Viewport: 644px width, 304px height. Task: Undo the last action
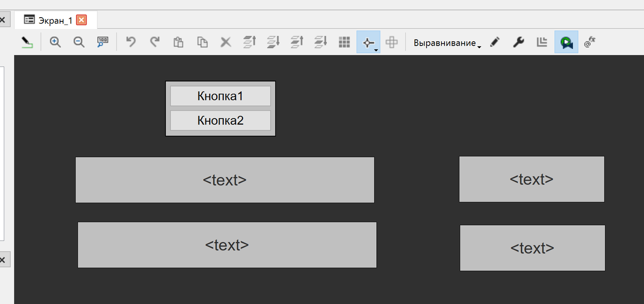pos(130,42)
